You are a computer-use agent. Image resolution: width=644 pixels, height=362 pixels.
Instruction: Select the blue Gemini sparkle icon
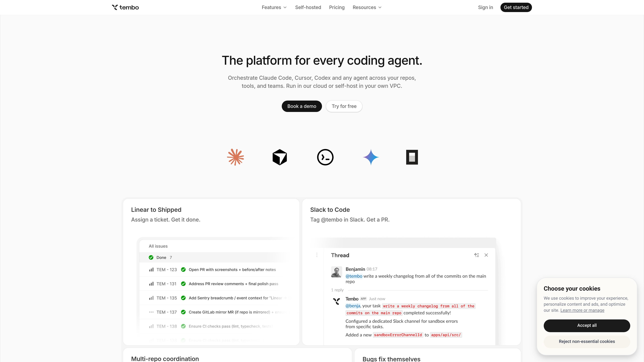371,157
